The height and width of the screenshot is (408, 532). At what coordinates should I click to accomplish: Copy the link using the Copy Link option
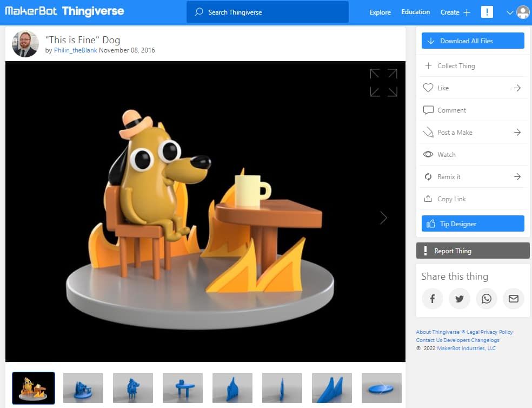click(449, 199)
